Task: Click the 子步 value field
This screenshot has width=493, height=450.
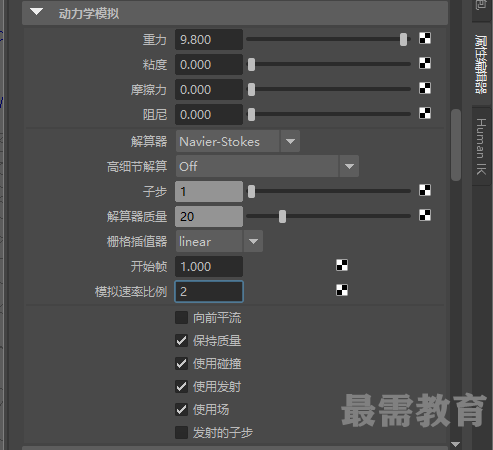Action: coord(209,192)
